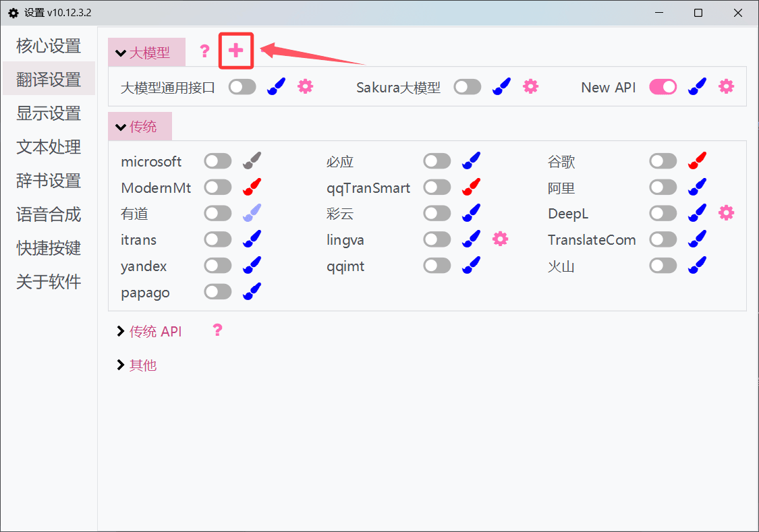The image size is (759, 532).
Task: Enable the microsoft translation toggle
Action: click(217, 160)
